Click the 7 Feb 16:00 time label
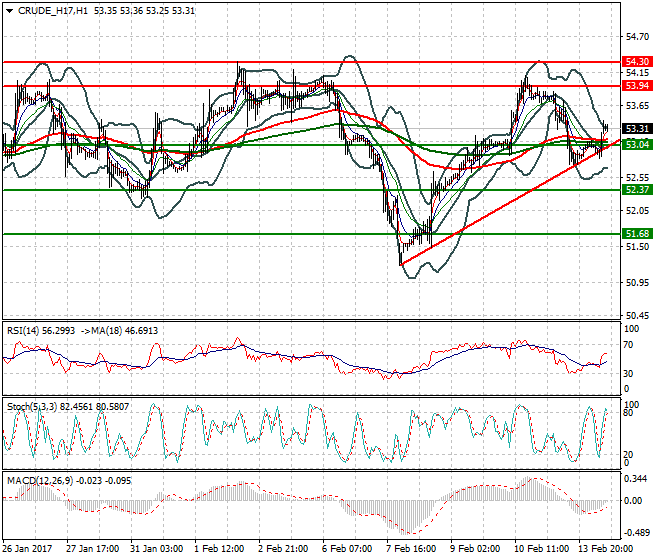Screen dimensions: 660x560 (x=411, y=549)
